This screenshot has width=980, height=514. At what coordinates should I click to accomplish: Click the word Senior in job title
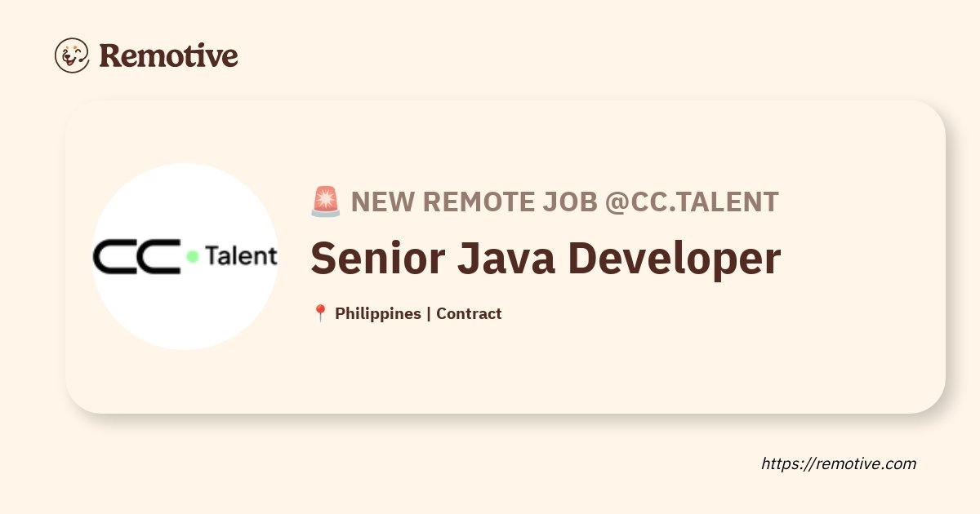pyautogui.click(x=378, y=259)
